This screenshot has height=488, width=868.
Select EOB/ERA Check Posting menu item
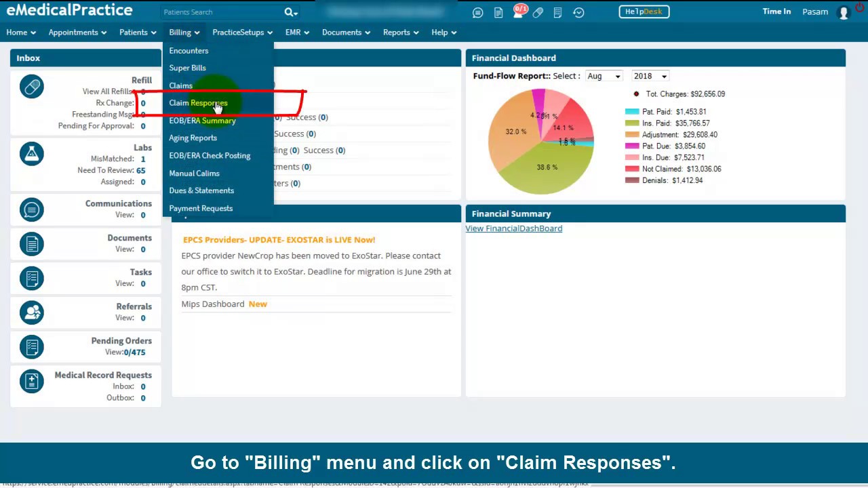(x=210, y=156)
